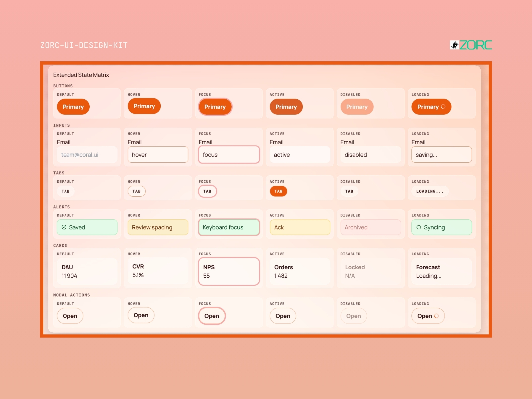Viewport: 532px width, 399px height.
Task: Click the loading Primary button with spinner
Action: point(431,107)
